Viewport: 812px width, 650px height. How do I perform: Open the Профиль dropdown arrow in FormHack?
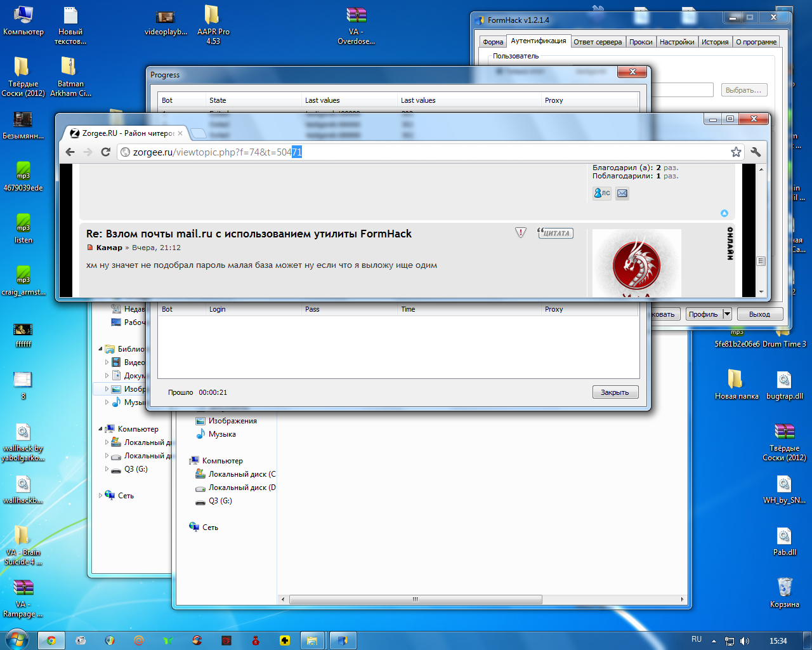pyautogui.click(x=727, y=314)
